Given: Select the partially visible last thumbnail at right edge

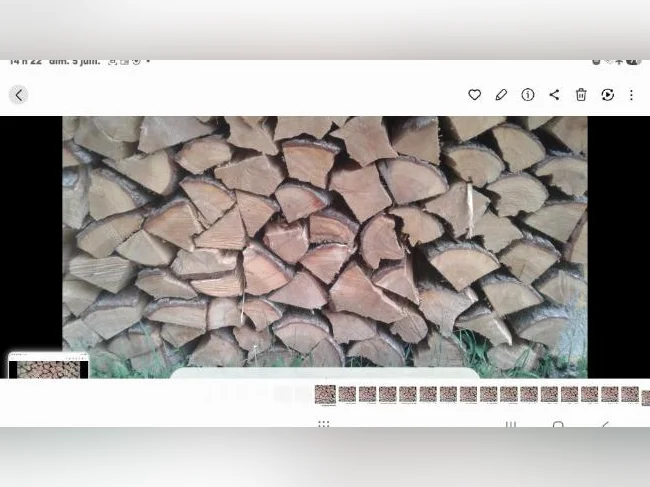Looking at the screenshot, I should [x=646, y=397].
